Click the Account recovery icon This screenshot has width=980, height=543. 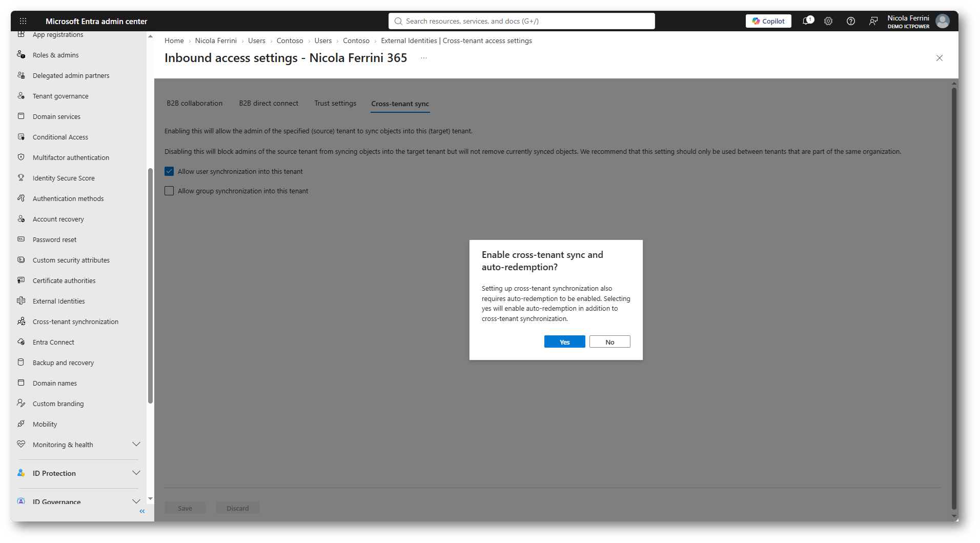coord(21,219)
